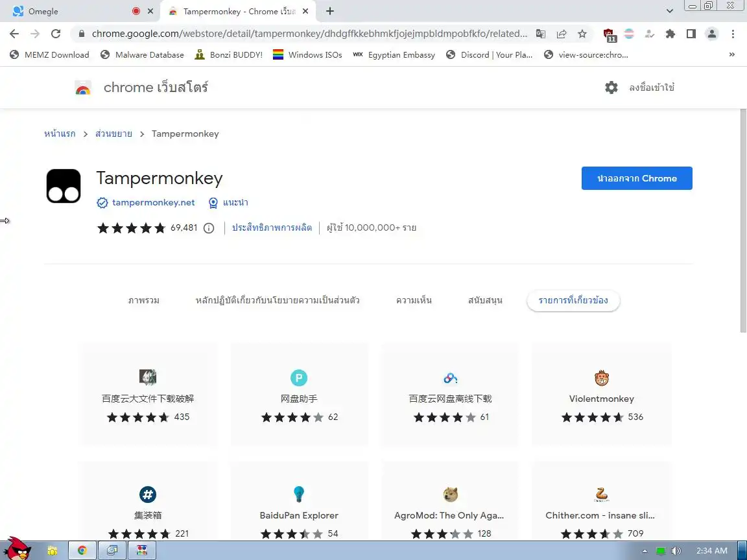Open the MEMZ Download bookmark
747x560 pixels.
[49, 54]
